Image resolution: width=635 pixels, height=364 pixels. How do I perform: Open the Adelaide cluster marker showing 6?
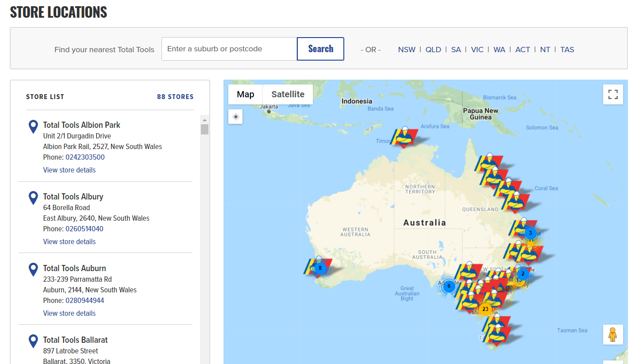point(449,286)
